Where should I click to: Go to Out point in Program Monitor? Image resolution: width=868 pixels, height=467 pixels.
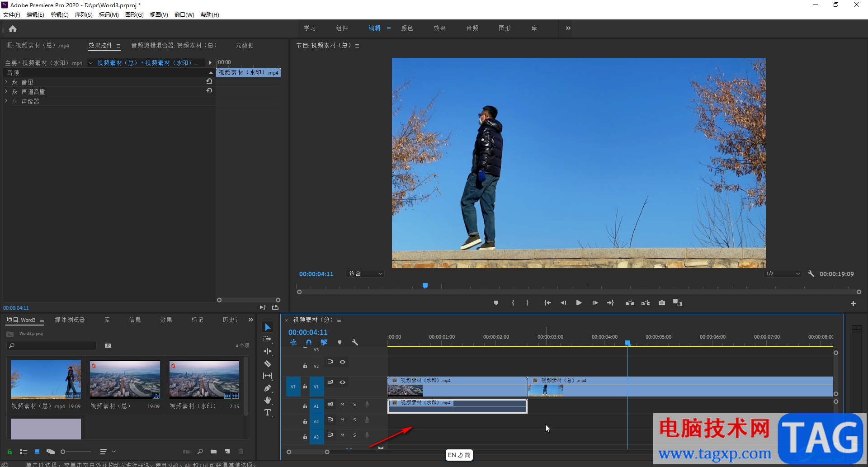[610, 303]
